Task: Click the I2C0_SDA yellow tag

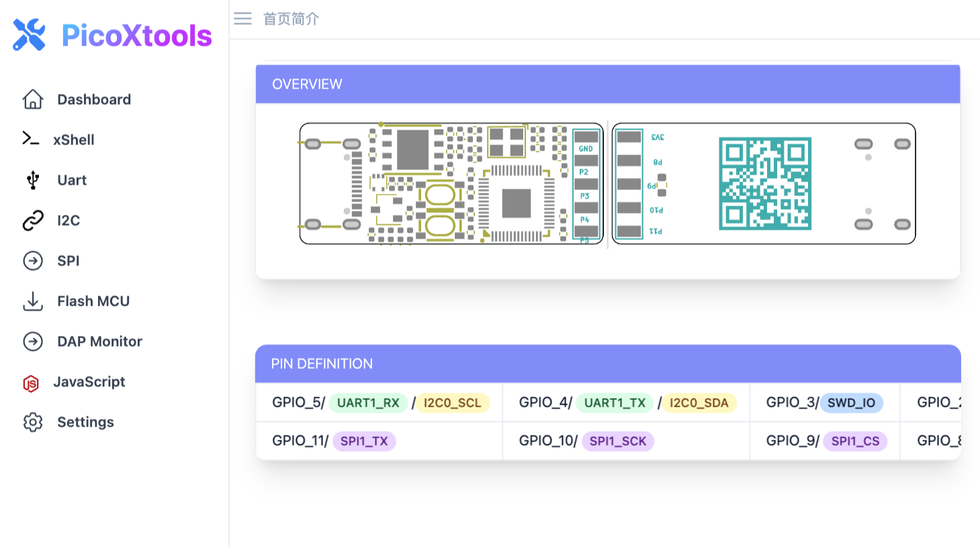Action: click(699, 403)
